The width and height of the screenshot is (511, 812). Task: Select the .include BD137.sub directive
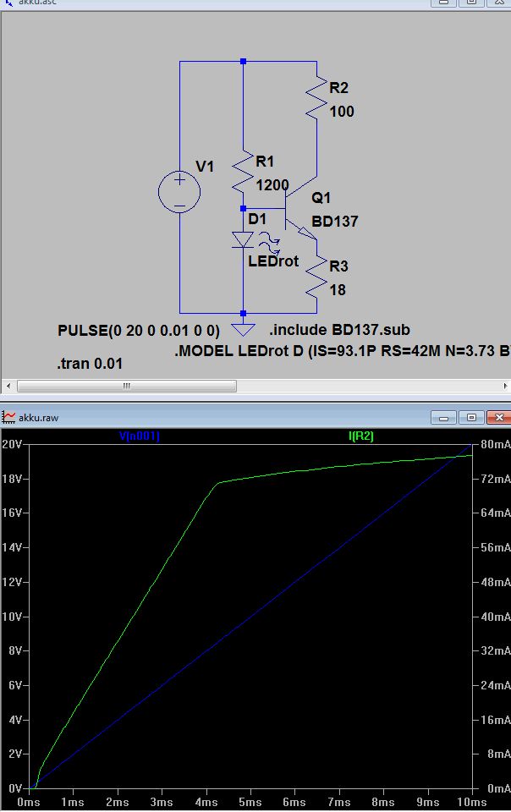click(339, 330)
